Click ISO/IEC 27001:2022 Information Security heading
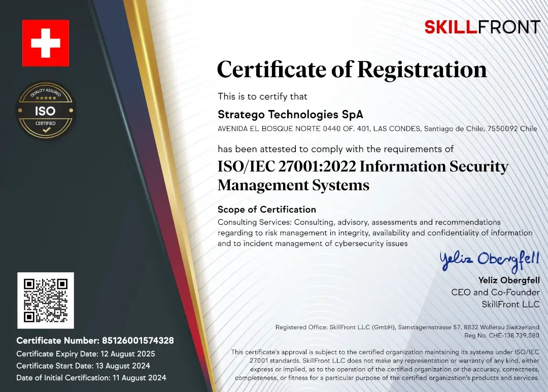Image resolution: width=548 pixels, height=392 pixels. (x=363, y=166)
